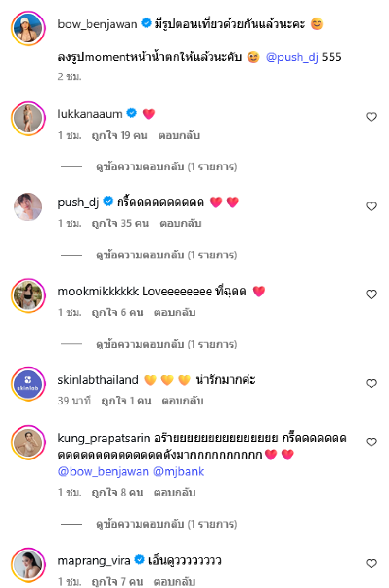
Task: Open bow_benjawan's profile picture
Action: (x=28, y=29)
